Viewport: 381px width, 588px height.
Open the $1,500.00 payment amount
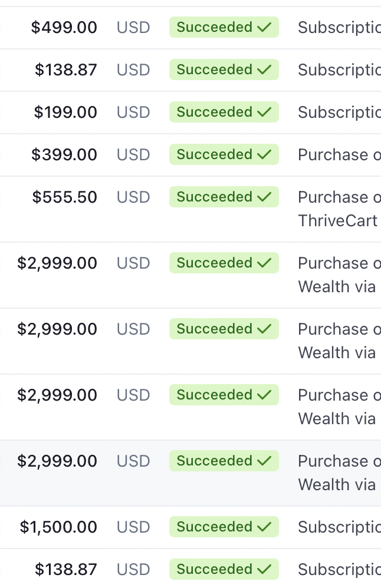pyautogui.click(x=58, y=527)
